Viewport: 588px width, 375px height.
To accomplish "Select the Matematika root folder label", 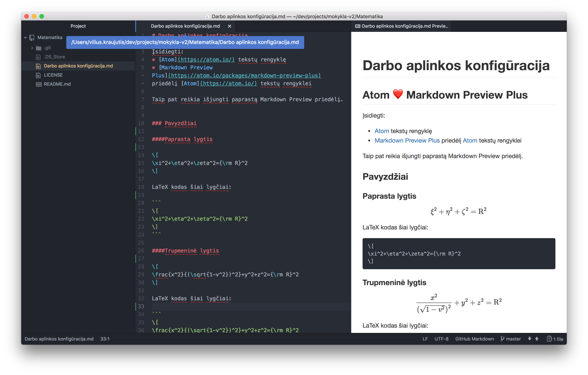I will pos(50,37).
